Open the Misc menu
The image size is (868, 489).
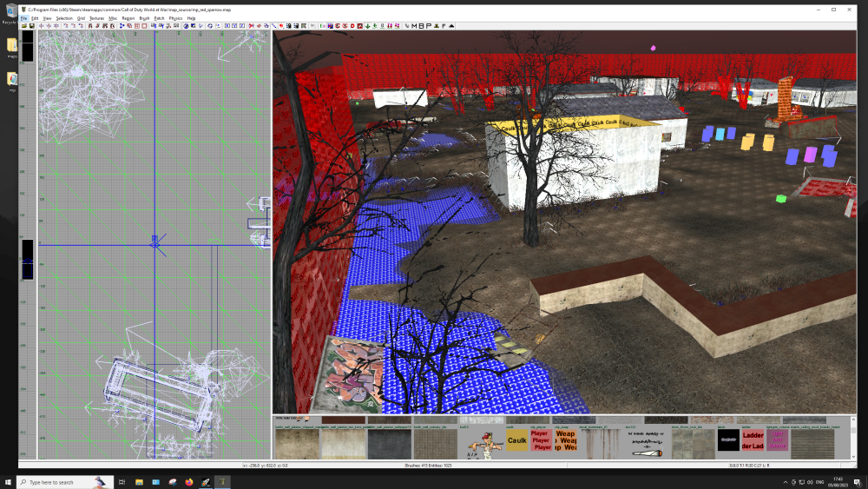(113, 18)
